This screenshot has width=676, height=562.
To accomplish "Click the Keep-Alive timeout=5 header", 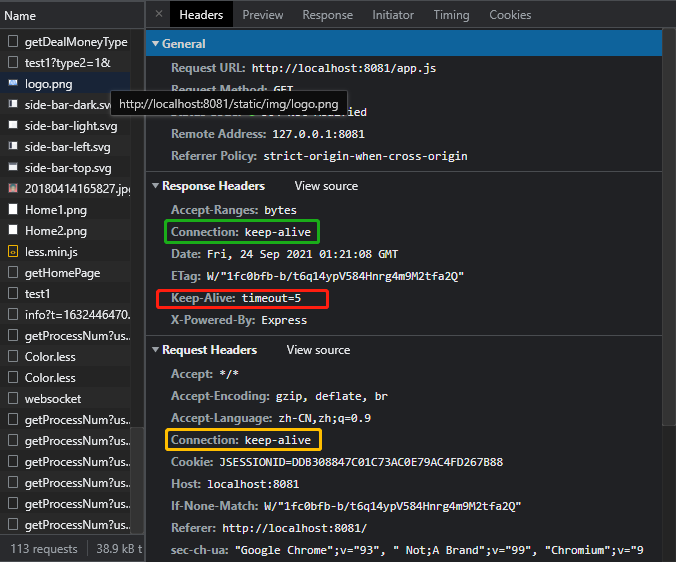I will tap(236, 298).
